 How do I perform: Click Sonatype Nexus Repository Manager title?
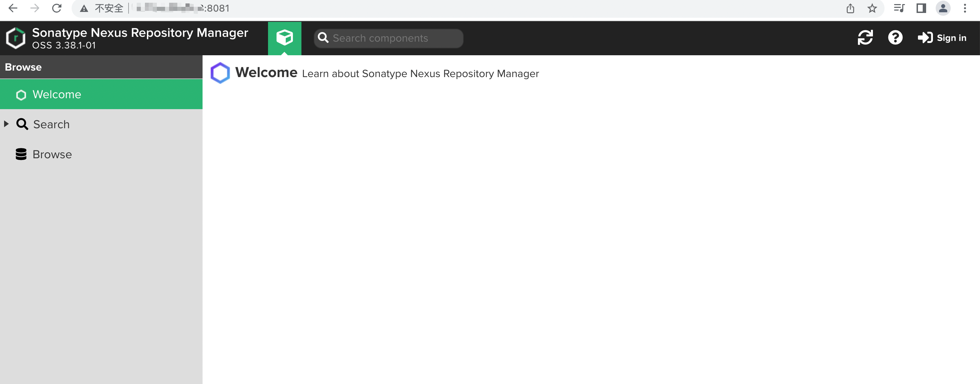[x=140, y=33]
